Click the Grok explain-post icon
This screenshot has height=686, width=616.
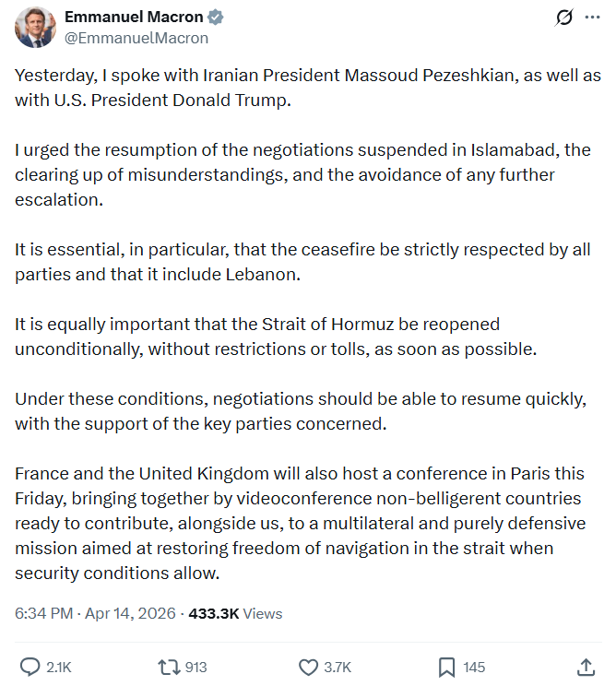pos(561,18)
